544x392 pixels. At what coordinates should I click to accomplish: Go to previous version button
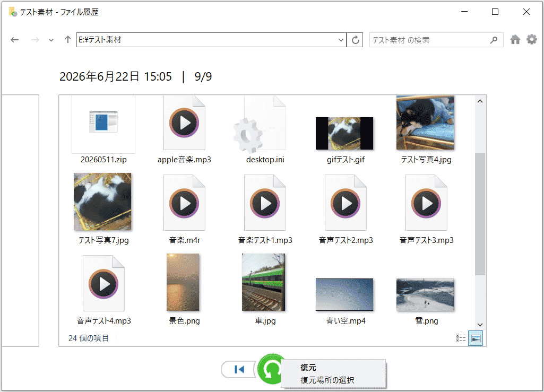239,369
